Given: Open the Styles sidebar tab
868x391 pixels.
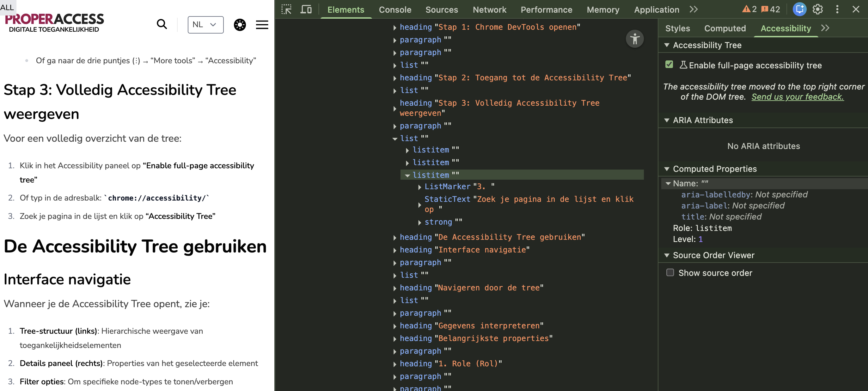Looking at the screenshot, I should 677,28.
